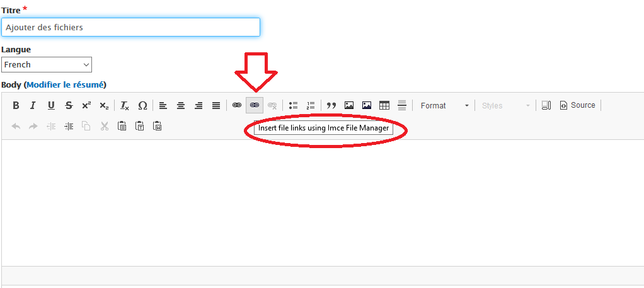
Task: Click the Remove Format icon
Action: click(x=124, y=106)
